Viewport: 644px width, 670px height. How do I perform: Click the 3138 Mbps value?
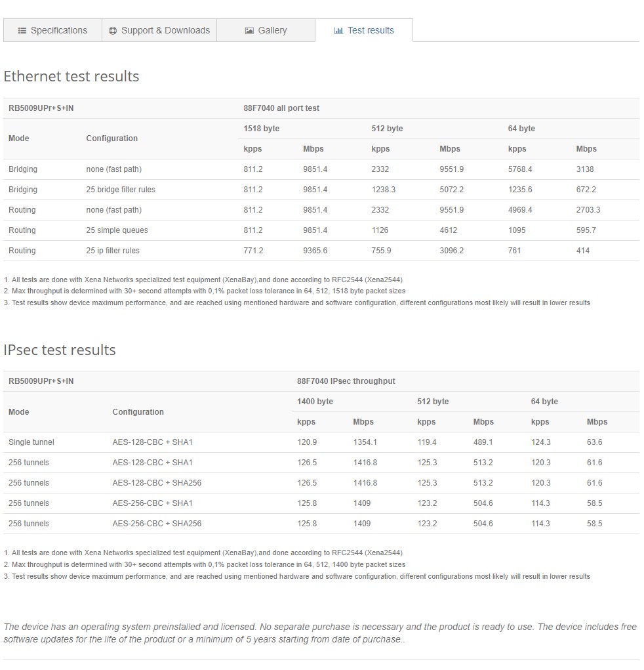[x=585, y=169]
